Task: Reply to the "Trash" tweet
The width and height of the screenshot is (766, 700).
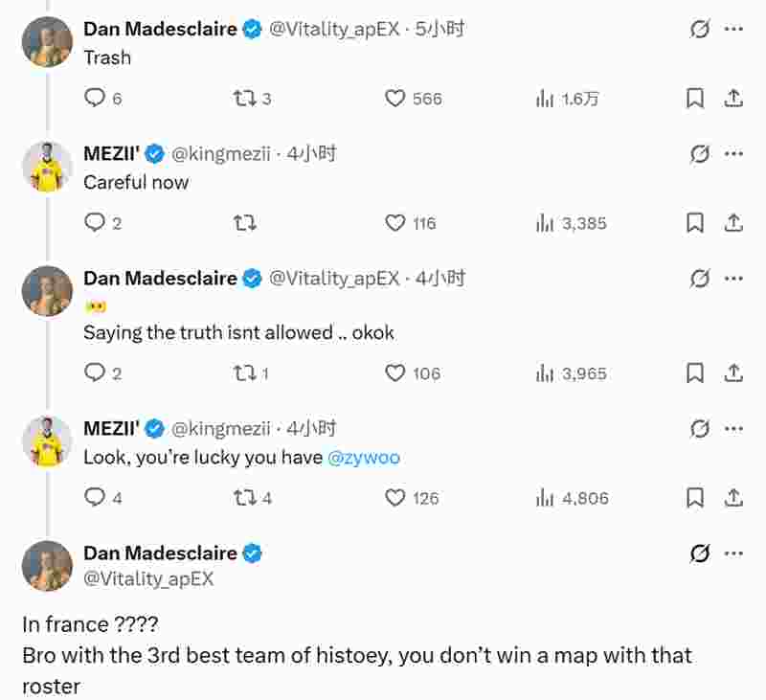Action: point(95,98)
